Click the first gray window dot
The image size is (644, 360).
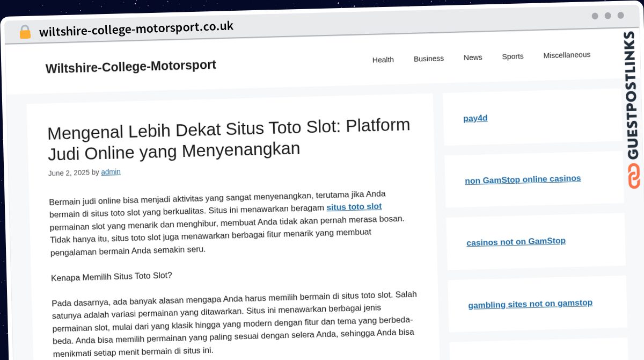[595, 16]
